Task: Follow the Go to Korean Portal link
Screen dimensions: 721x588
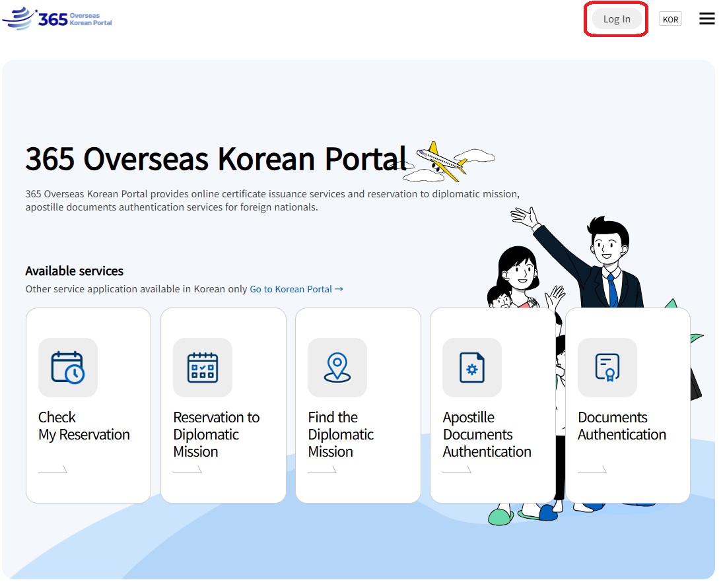Action: pyautogui.click(x=296, y=289)
